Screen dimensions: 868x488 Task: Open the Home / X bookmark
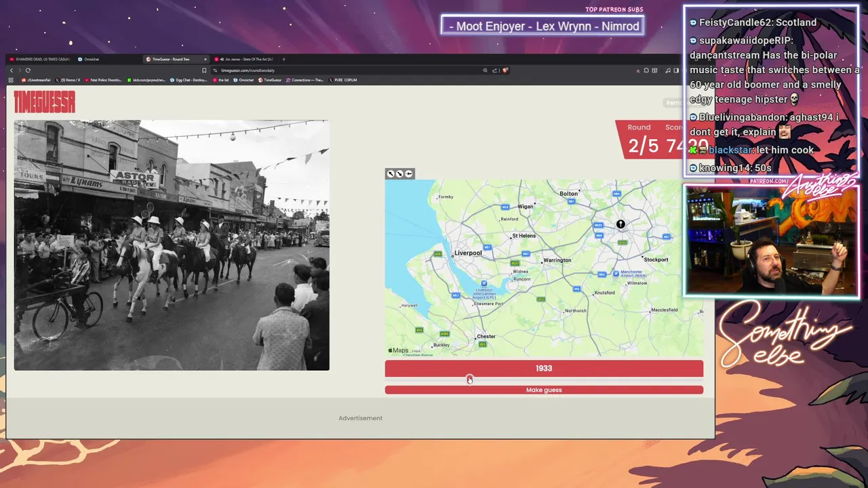pos(68,80)
